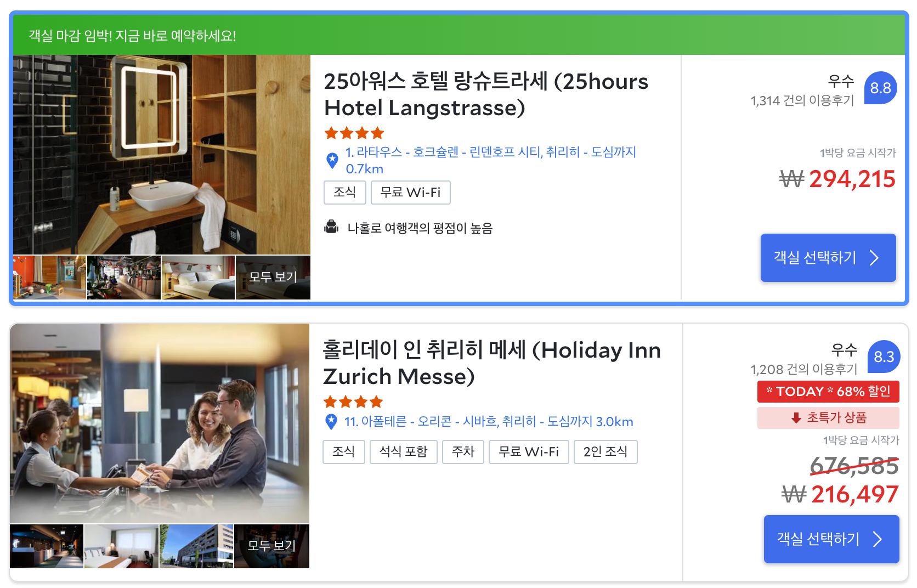Click the ₩ 294,215 price
Image resolution: width=917 pixels, height=588 pixels.
click(x=837, y=179)
